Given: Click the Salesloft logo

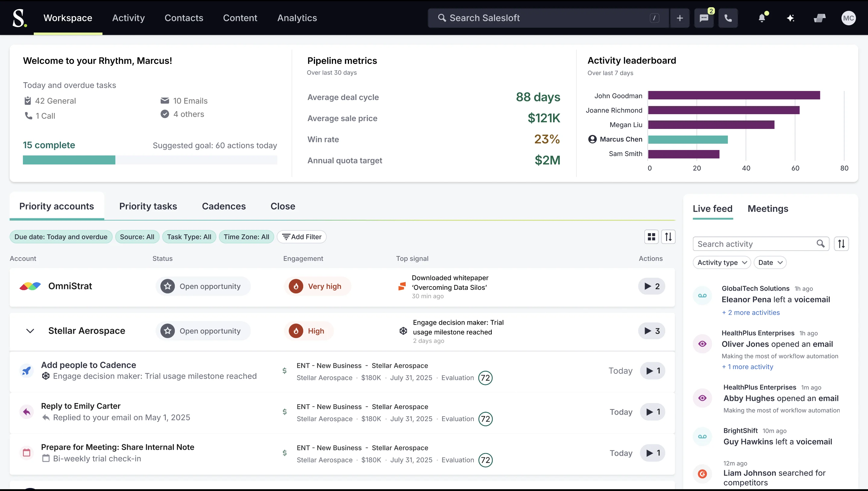Looking at the screenshot, I should (x=19, y=18).
